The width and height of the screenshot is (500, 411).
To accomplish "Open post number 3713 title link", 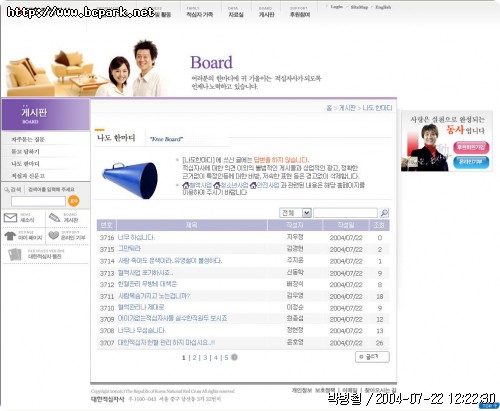I will (145, 273).
